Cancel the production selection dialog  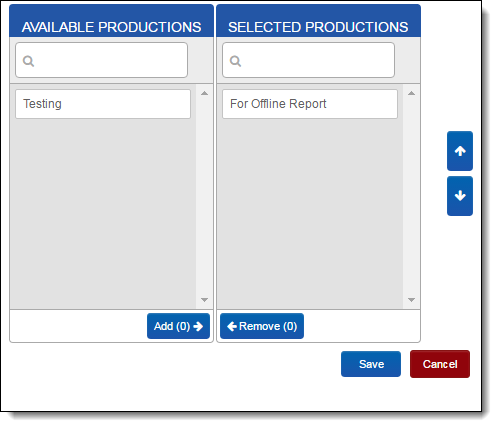coord(440,364)
